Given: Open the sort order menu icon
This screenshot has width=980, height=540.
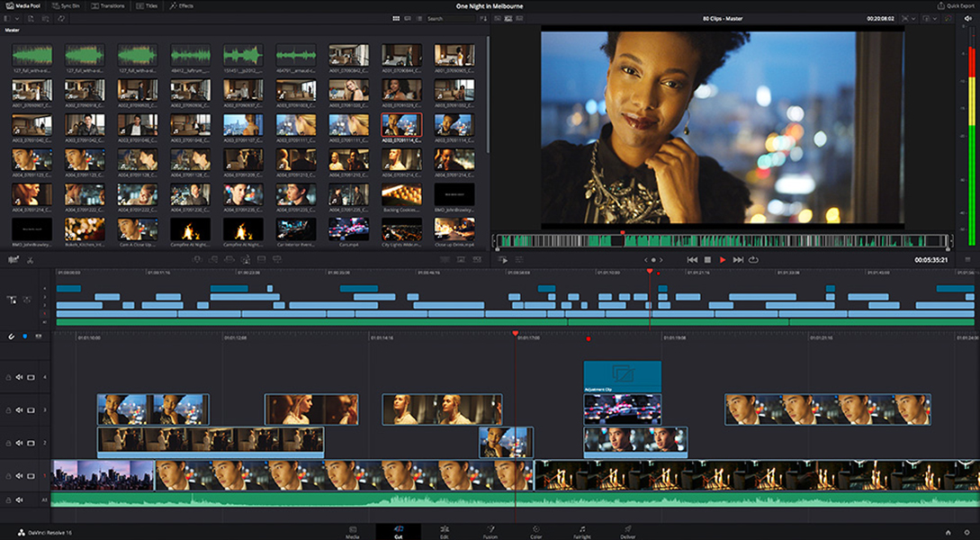Looking at the screenshot, I should [x=483, y=19].
